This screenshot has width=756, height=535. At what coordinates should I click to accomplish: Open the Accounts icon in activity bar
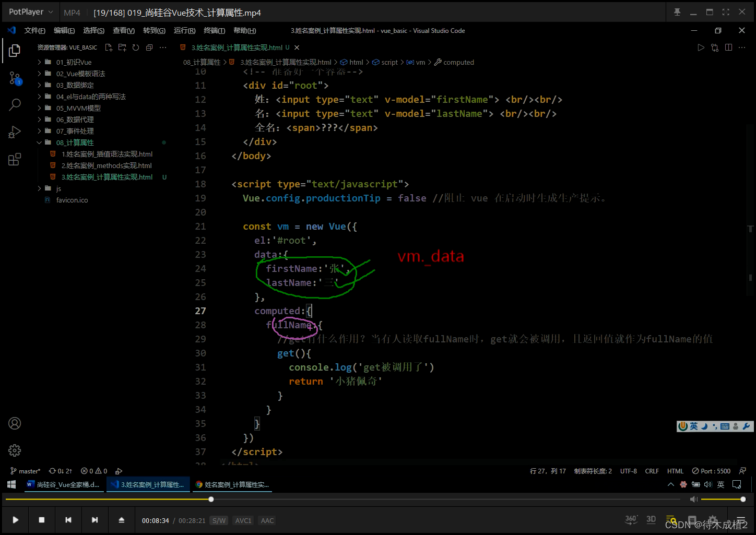click(15, 423)
